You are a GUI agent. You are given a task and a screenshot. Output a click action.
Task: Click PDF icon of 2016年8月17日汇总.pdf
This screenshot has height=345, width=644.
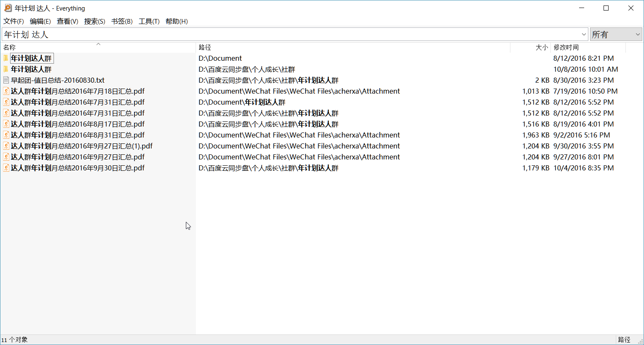coord(6,124)
